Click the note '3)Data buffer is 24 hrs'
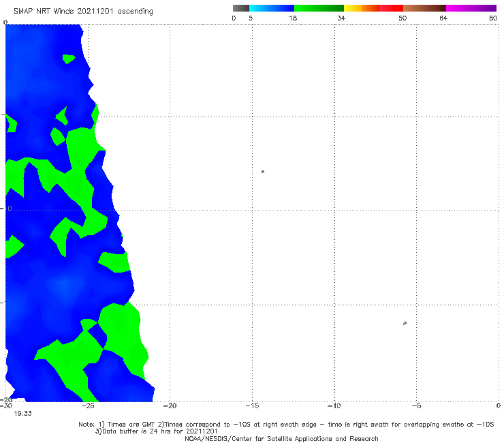This screenshot has height=443, width=504. 156,431
